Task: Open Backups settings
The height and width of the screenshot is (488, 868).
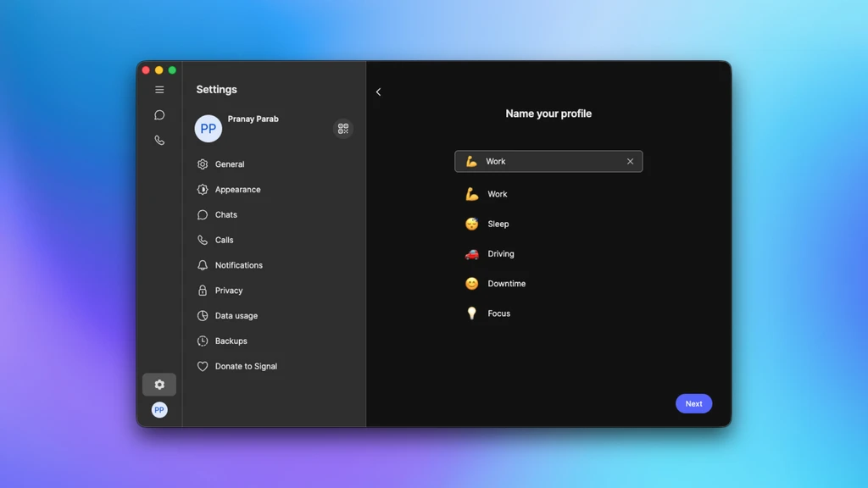Action: click(275, 341)
